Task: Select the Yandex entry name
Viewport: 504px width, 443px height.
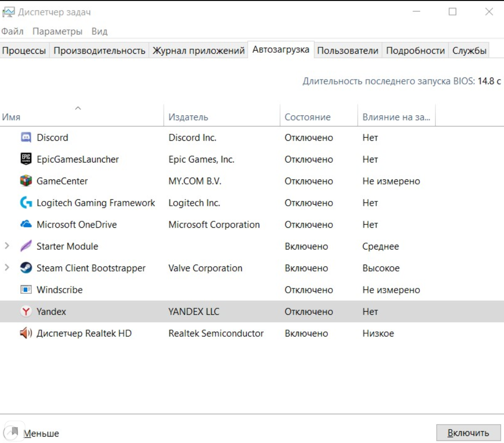Action: coord(51,312)
